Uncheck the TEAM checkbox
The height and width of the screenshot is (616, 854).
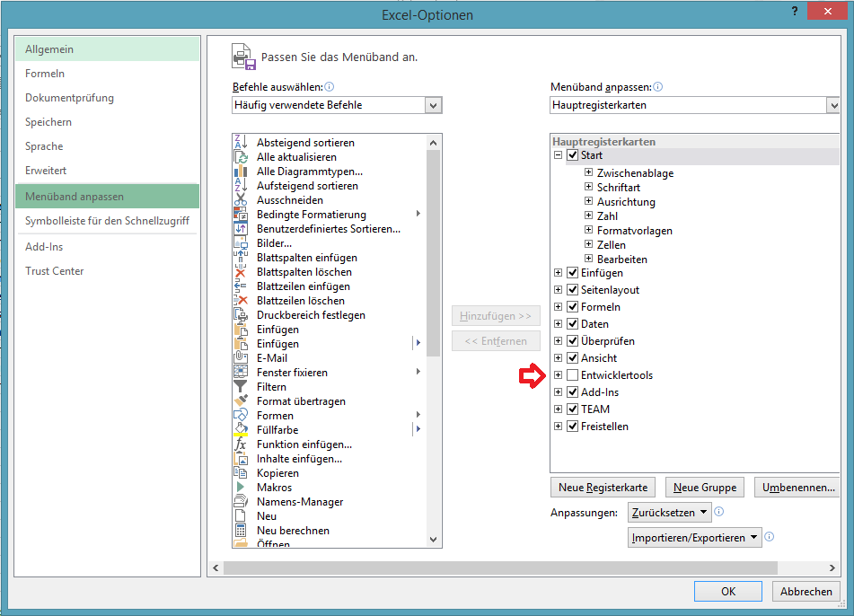pyautogui.click(x=572, y=409)
